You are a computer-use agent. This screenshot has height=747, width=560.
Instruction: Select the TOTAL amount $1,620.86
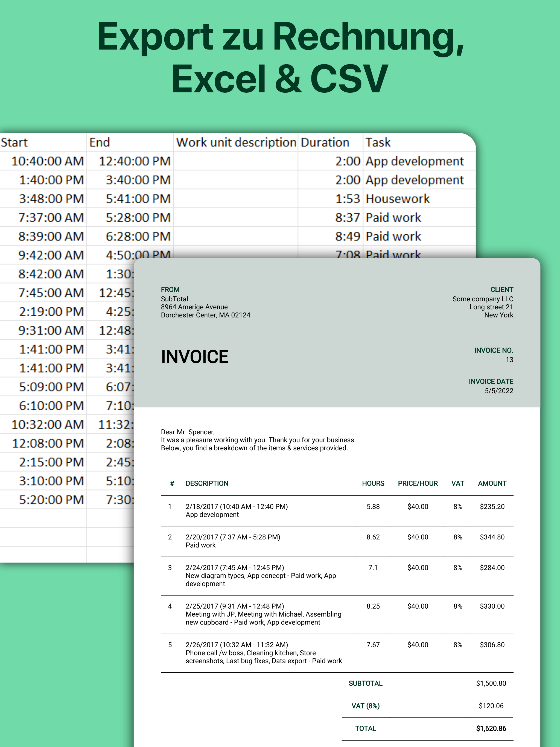[491, 729]
